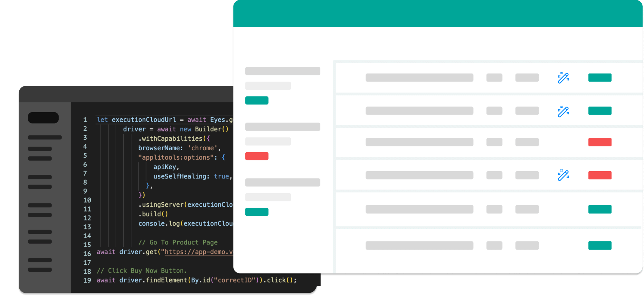Click the red status badge in the fourth table row
Image resolution: width=644 pixels, height=307 pixels.
[x=600, y=175]
